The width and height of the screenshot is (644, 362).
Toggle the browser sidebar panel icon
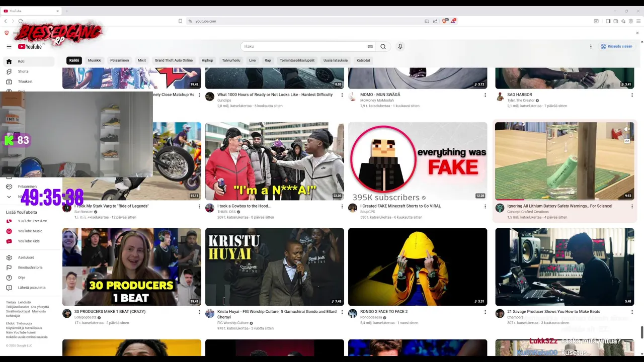pos(608,21)
